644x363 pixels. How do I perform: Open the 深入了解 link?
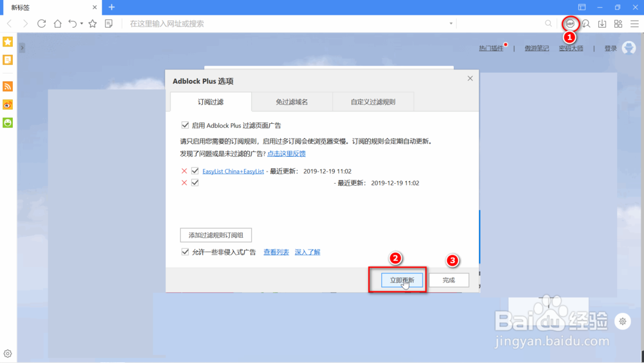[x=307, y=252]
